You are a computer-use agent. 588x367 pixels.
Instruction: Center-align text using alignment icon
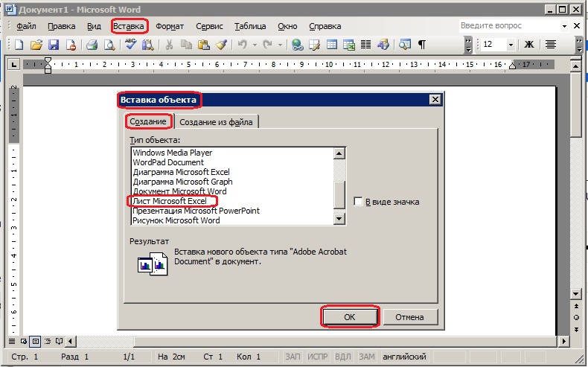coord(551,45)
